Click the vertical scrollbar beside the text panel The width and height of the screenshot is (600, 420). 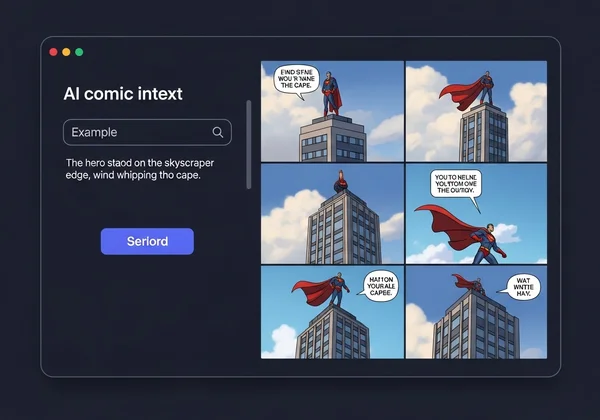[x=249, y=145]
